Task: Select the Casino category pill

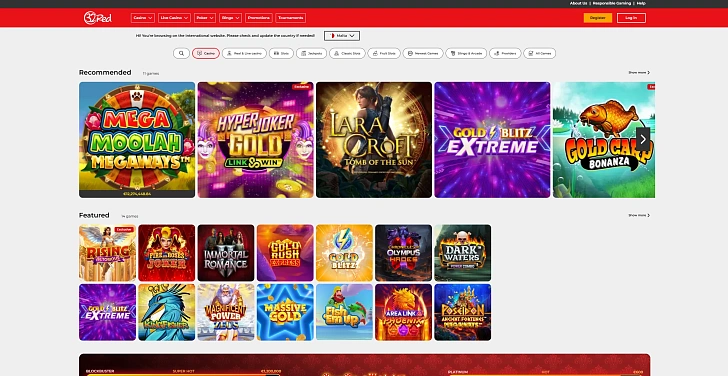Action: (206, 53)
